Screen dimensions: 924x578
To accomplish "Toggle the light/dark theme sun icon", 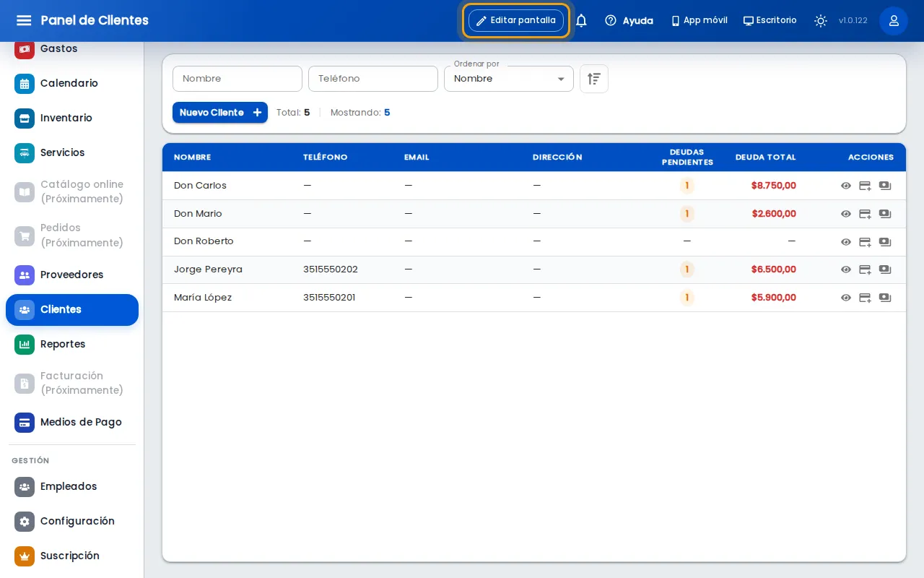I will [821, 20].
